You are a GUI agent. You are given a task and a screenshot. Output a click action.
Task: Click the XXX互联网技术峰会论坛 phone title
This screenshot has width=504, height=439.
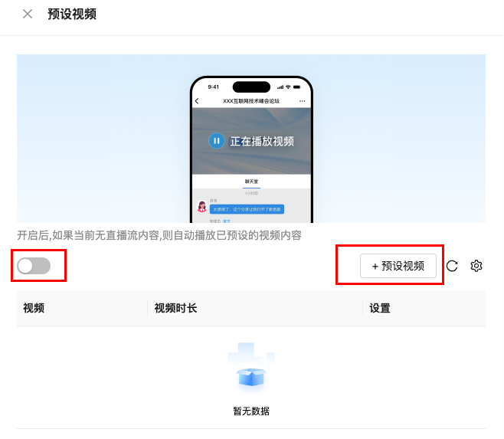click(x=251, y=101)
